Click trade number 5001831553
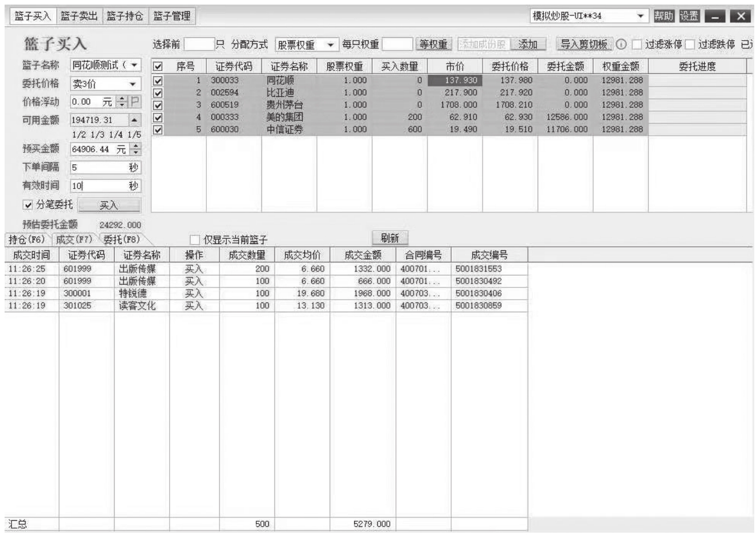The height and width of the screenshot is (535, 756). click(x=479, y=269)
